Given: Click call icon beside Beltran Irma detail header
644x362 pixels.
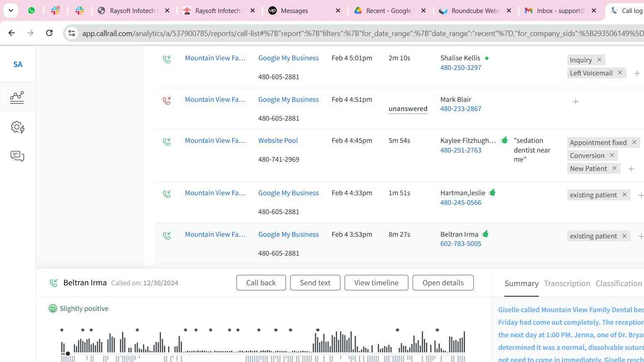Looking at the screenshot, I should (54, 283).
